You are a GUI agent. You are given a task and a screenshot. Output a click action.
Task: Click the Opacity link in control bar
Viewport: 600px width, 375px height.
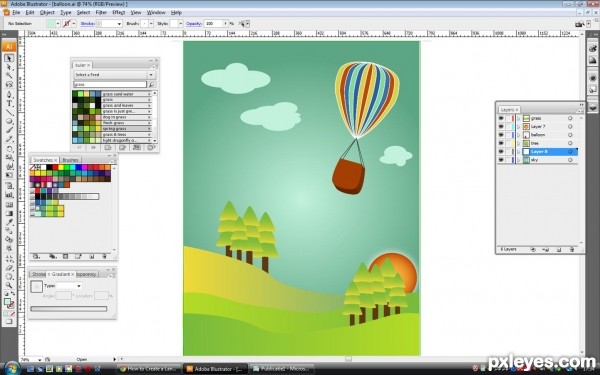[x=194, y=24]
